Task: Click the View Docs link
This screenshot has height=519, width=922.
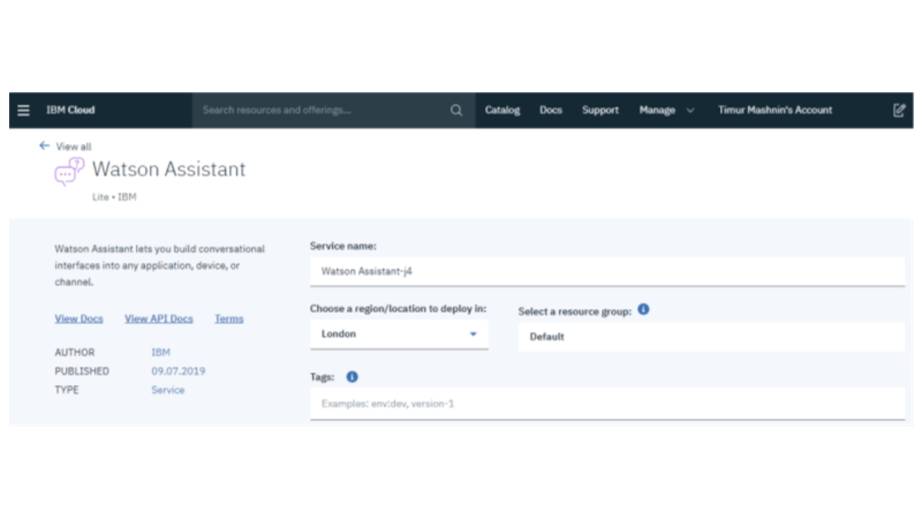Action: [x=79, y=319]
